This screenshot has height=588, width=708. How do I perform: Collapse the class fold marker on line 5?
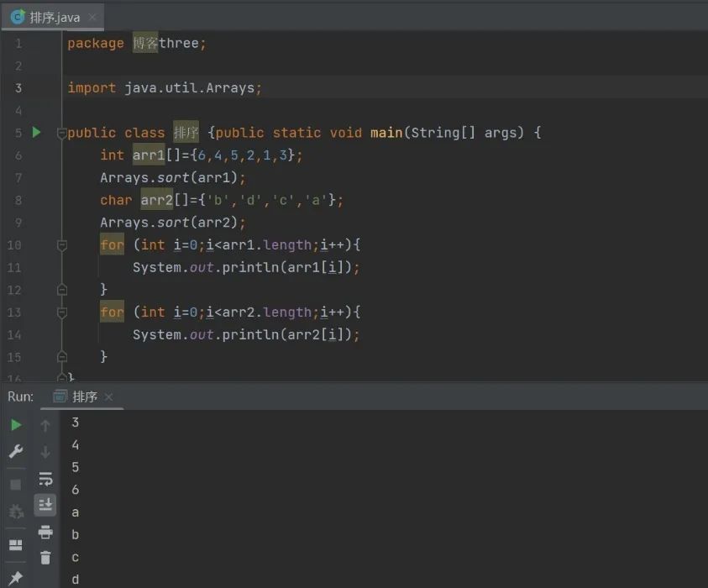62,133
